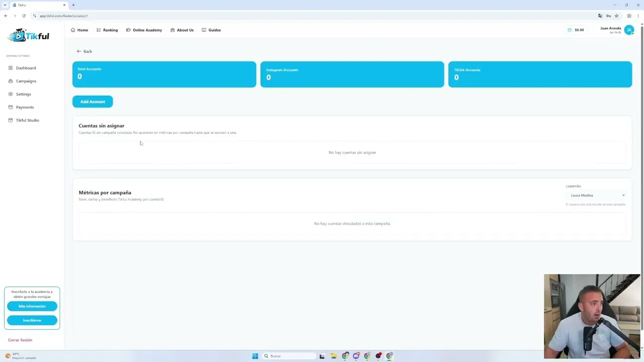This screenshot has height=362, width=644.
Task: Open Campaigns in the sidebar
Action: coord(22,81)
